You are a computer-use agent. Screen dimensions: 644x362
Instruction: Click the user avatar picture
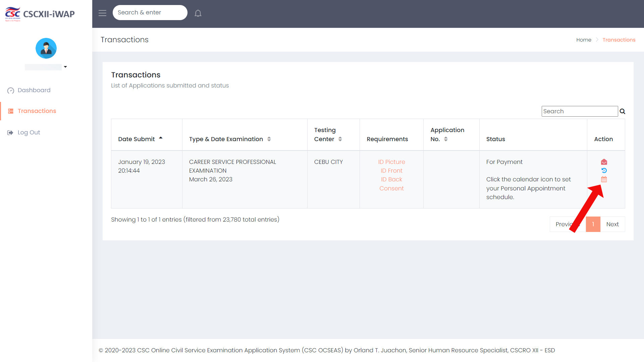pos(46,48)
